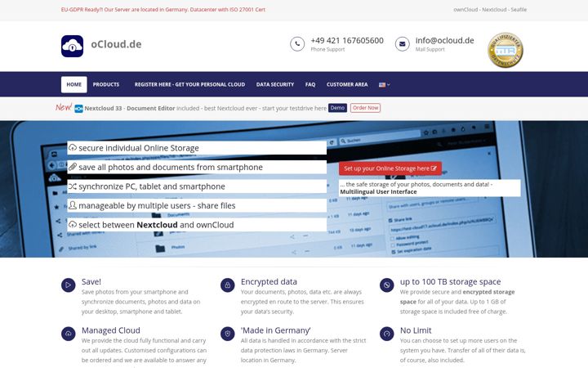The width and height of the screenshot is (588, 368).
Task: Click the paperclip icon beside 'save all photos'
Action: coord(73,167)
